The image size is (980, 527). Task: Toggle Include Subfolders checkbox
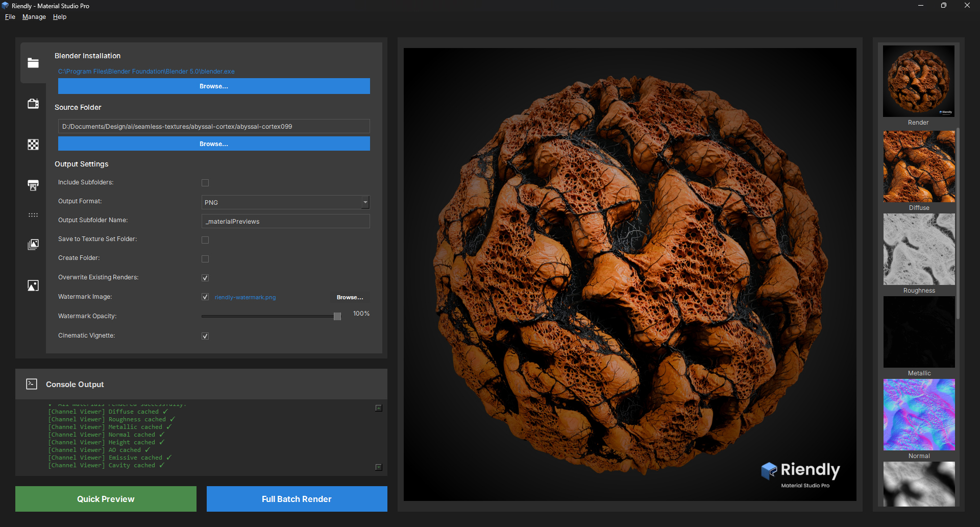point(205,183)
